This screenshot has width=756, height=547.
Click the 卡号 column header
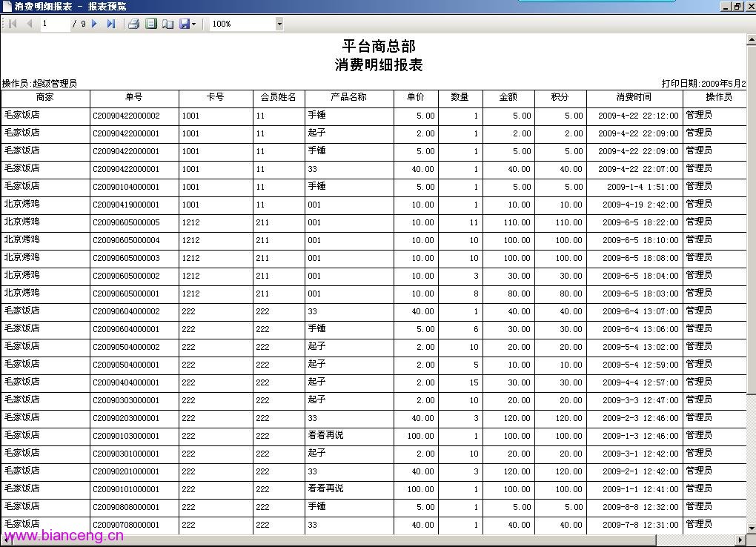215,97
